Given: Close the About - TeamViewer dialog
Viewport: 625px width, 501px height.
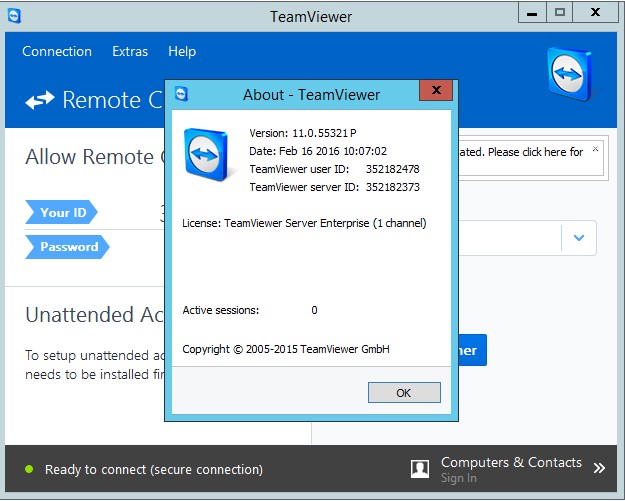Looking at the screenshot, I should point(436,90).
